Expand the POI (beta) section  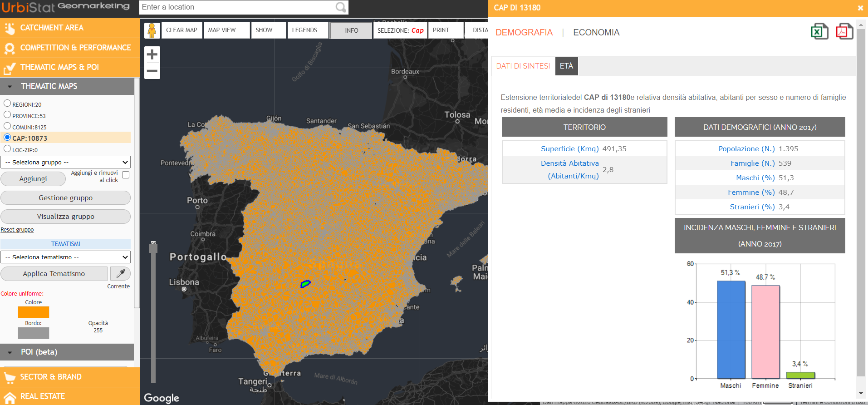[x=67, y=352]
